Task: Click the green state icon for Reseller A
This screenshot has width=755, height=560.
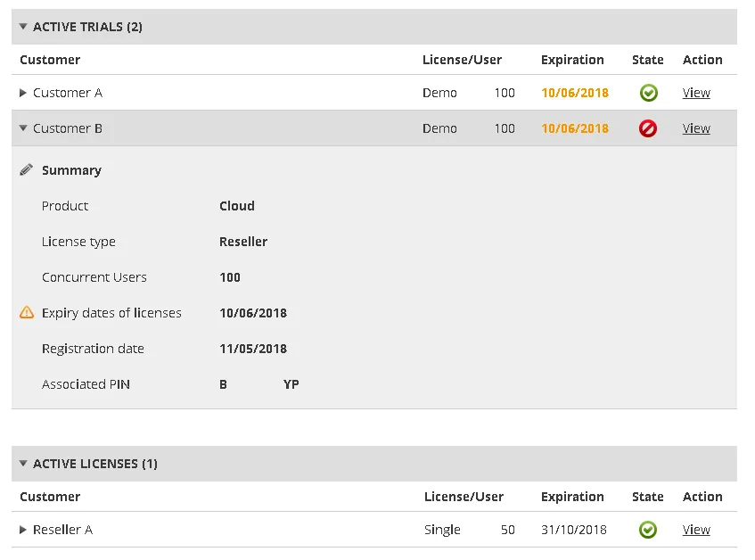Action: [x=648, y=530]
